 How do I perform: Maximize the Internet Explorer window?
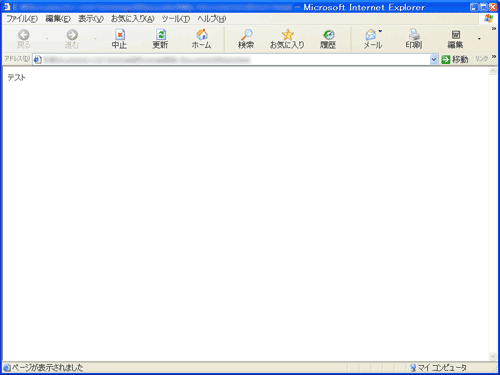click(x=483, y=7)
